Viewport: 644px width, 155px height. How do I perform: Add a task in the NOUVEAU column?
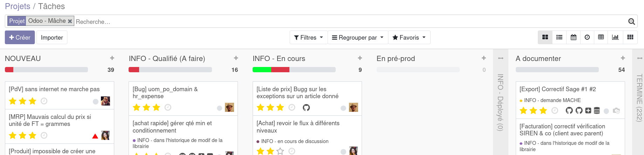(112, 58)
